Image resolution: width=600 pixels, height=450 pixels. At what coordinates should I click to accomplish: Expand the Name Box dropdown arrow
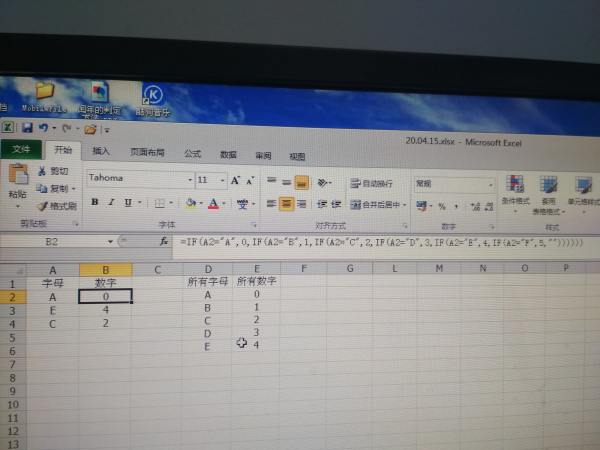110,241
